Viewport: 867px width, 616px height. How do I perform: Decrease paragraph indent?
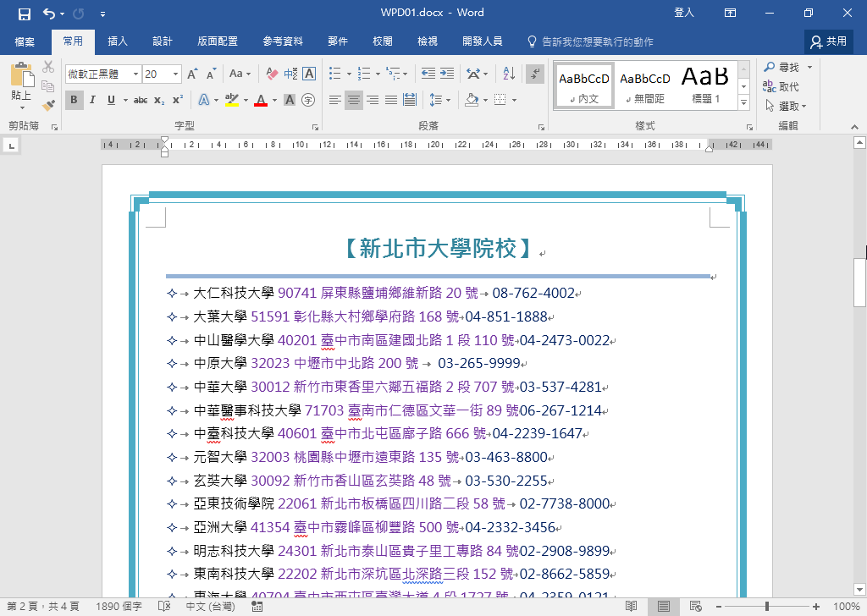click(428, 74)
